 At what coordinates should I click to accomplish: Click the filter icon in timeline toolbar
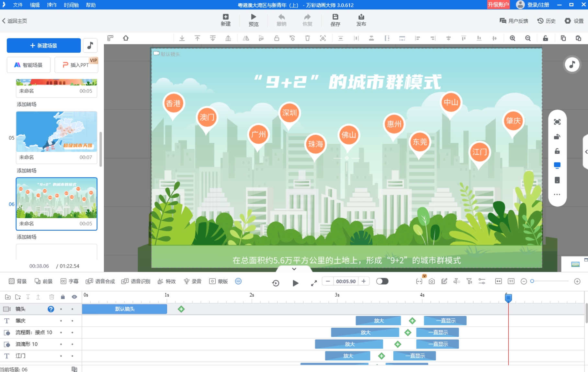[x=469, y=281]
